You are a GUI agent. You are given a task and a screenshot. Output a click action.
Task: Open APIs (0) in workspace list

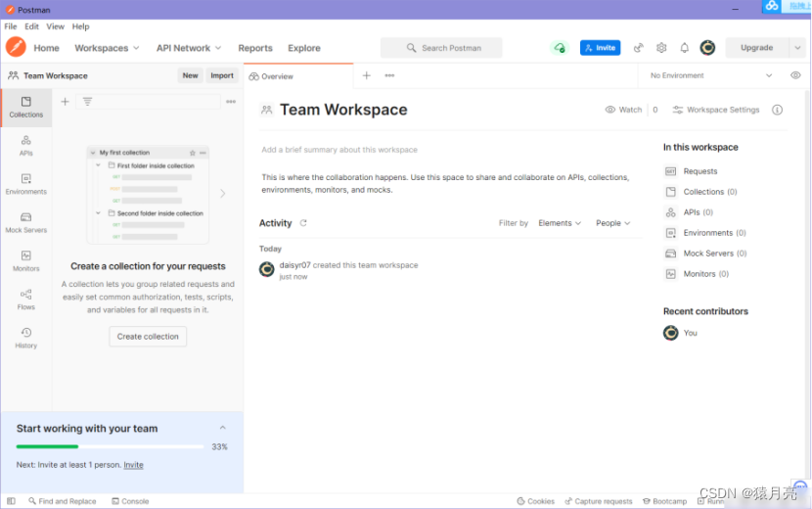pyautogui.click(x=689, y=212)
